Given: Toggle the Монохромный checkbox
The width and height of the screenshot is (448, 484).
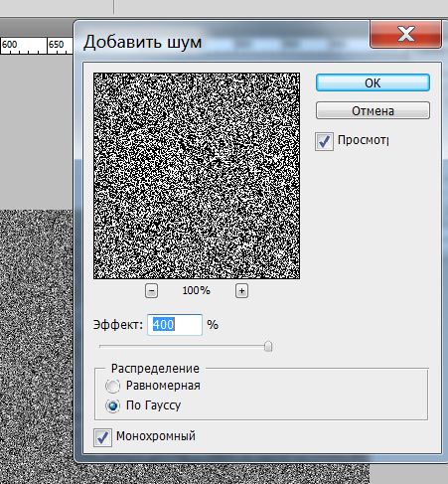Looking at the screenshot, I should click(102, 437).
